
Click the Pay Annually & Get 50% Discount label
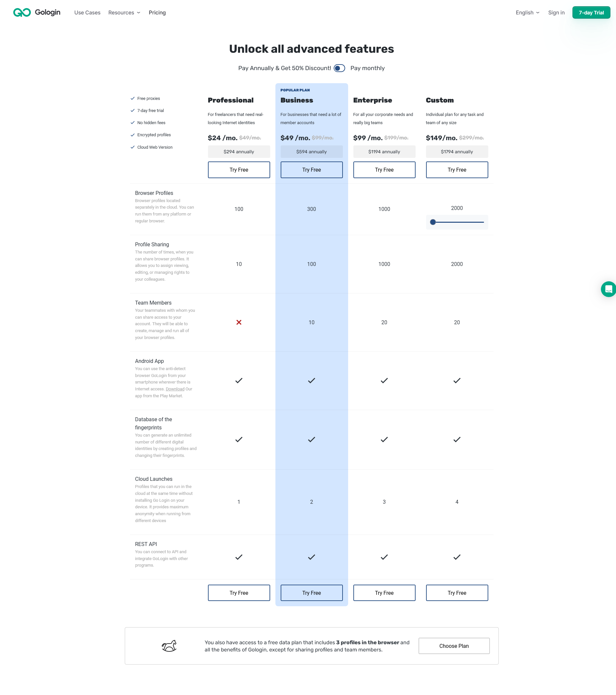285,68
